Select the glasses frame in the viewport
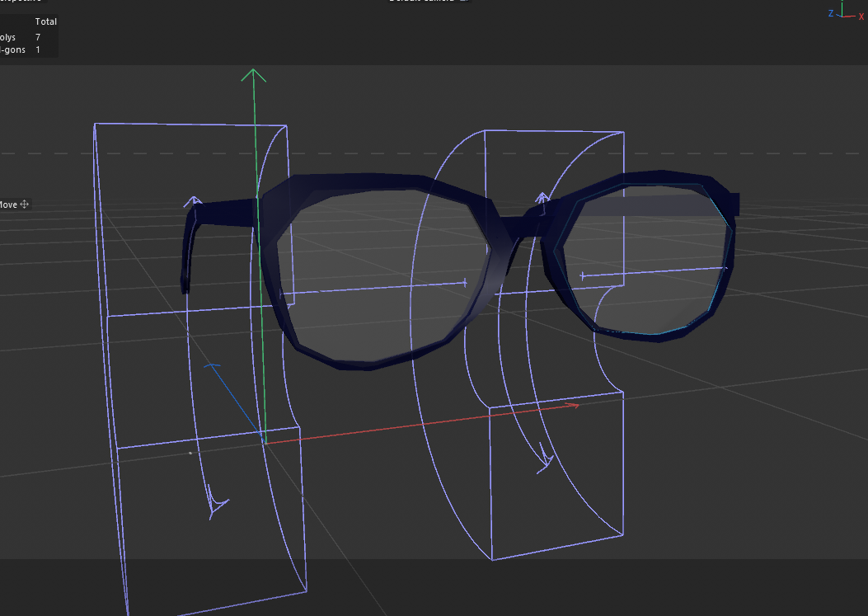Image resolution: width=868 pixels, height=616 pixels. 367,181
